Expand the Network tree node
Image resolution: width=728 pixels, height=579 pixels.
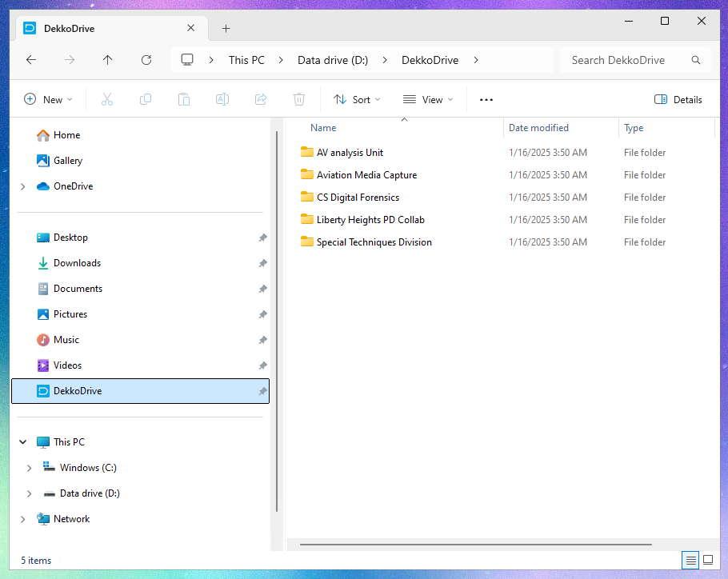click(22, 519)
